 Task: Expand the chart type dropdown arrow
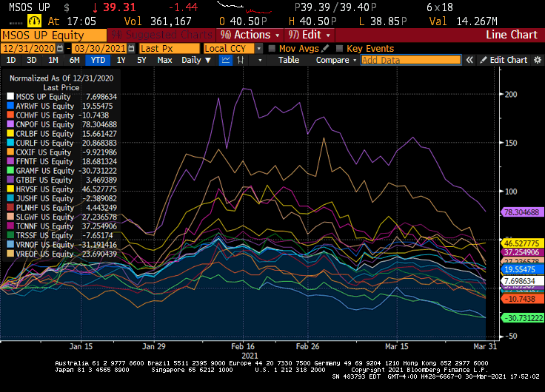[260, 60]
